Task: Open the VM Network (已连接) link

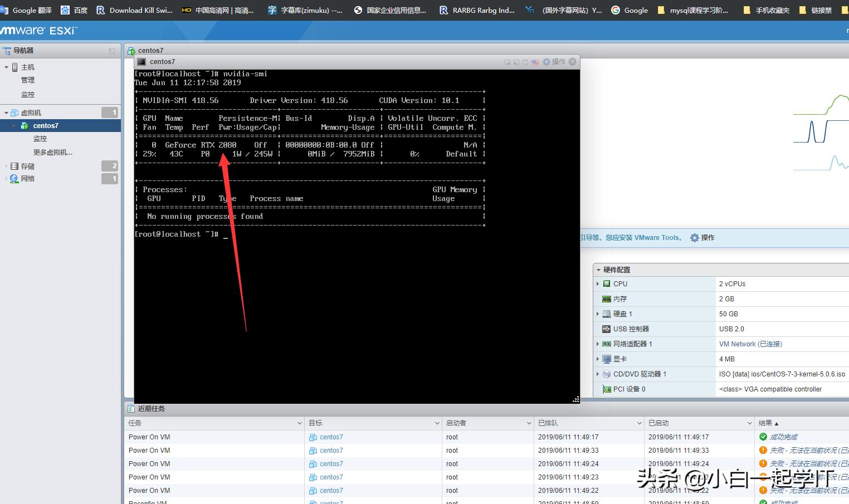Action: [750, 344]
